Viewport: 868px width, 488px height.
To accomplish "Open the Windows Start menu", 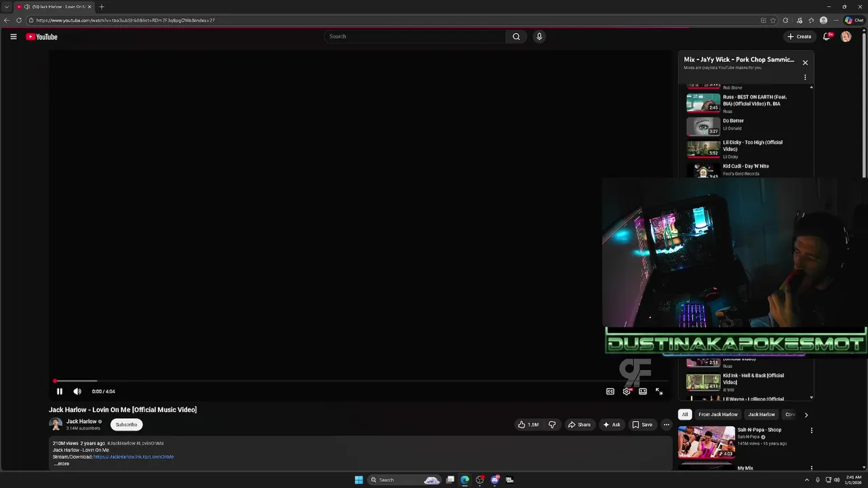I will tap(359, 480).
